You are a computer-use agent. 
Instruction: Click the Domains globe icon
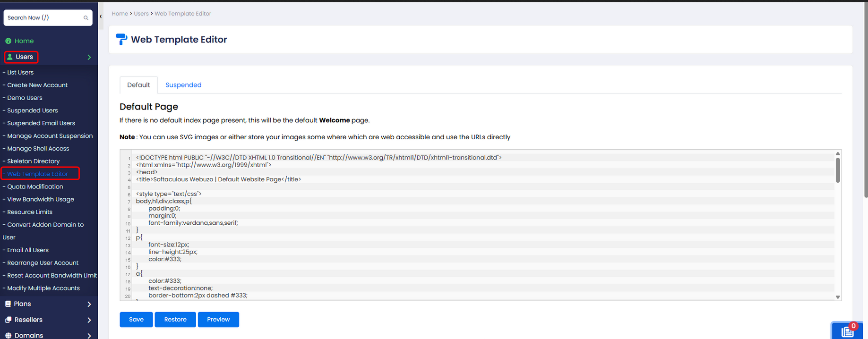click(8, 335)
